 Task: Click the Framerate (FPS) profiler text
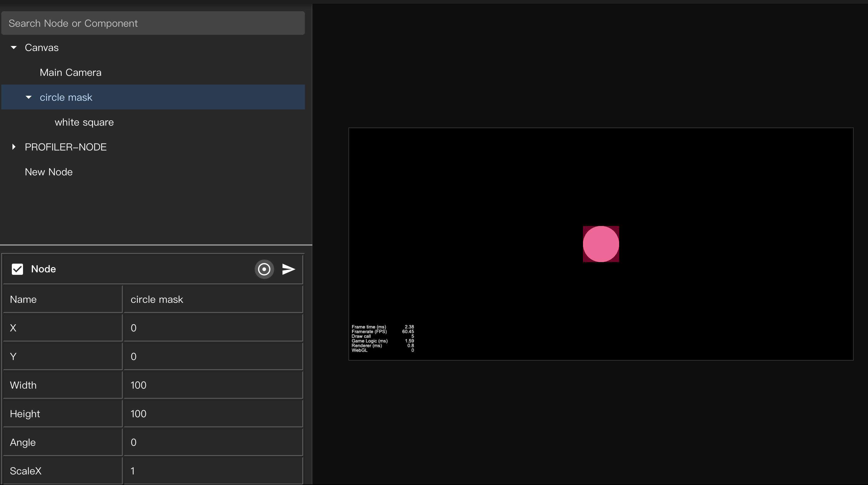pos(369,332)
